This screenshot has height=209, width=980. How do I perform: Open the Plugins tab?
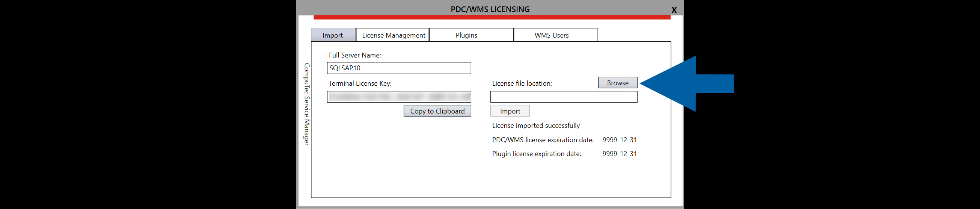(x=471, y=35)
